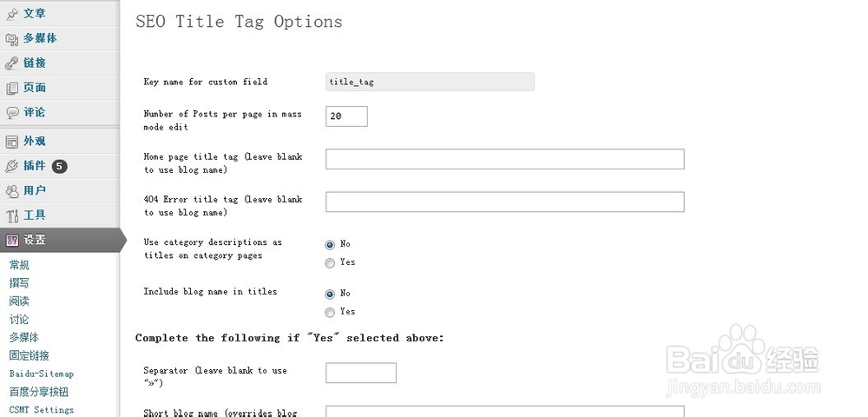The height and width of the screenshot is (417, 868).
Task: Open the 百度分享按钮 settings link
Action: [x=39, y=392]
